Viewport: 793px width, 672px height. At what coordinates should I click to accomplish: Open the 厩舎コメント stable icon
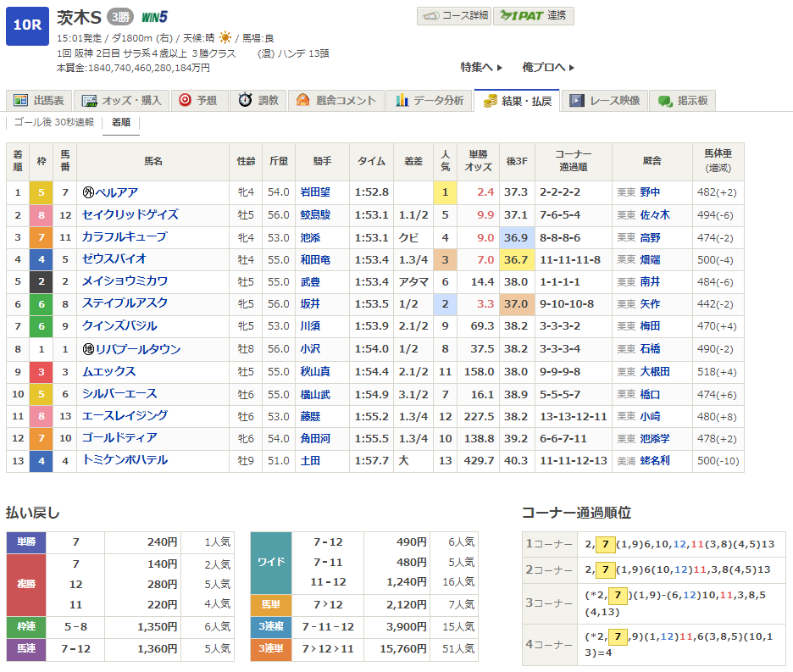(x=303, y=101)
